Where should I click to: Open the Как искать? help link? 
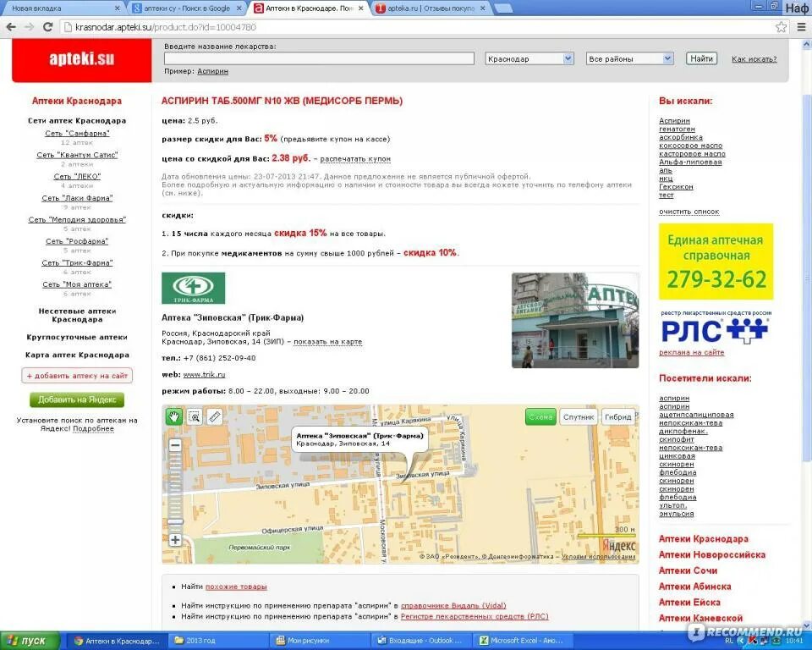click(x=754, y=59)
